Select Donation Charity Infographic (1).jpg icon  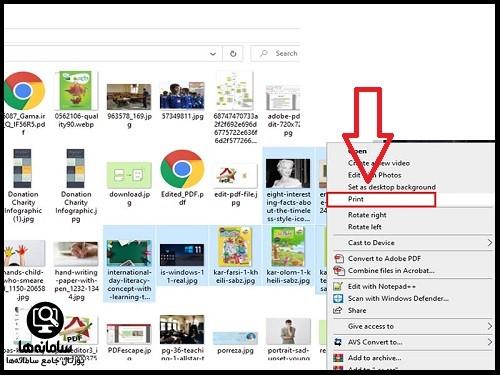point(22,168)
